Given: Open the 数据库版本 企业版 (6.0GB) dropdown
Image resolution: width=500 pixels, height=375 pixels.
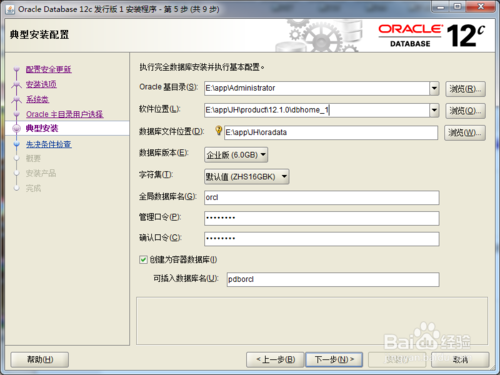Looking at the screenshot, I should [x=236, y=155].
